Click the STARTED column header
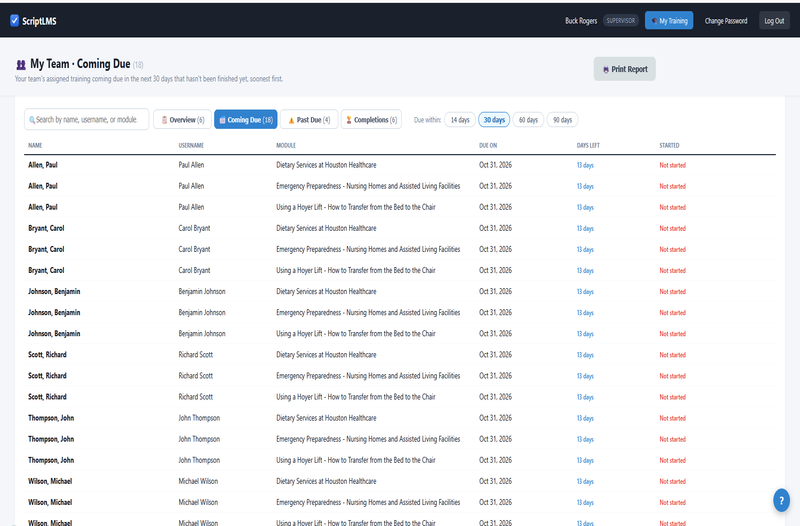Image resolution: width=800 pixels, height=526 pixels. pos(669,145)
